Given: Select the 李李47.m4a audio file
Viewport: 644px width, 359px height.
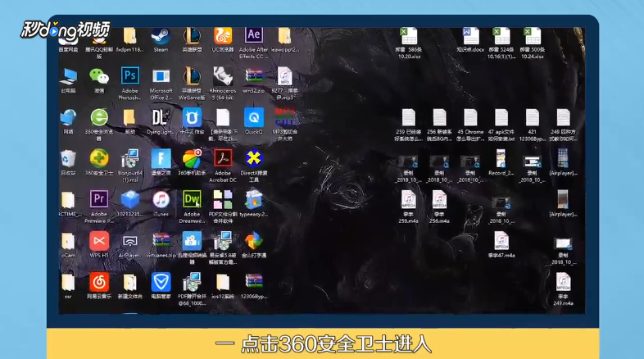Looking at the screenshot, I should 501,241.
